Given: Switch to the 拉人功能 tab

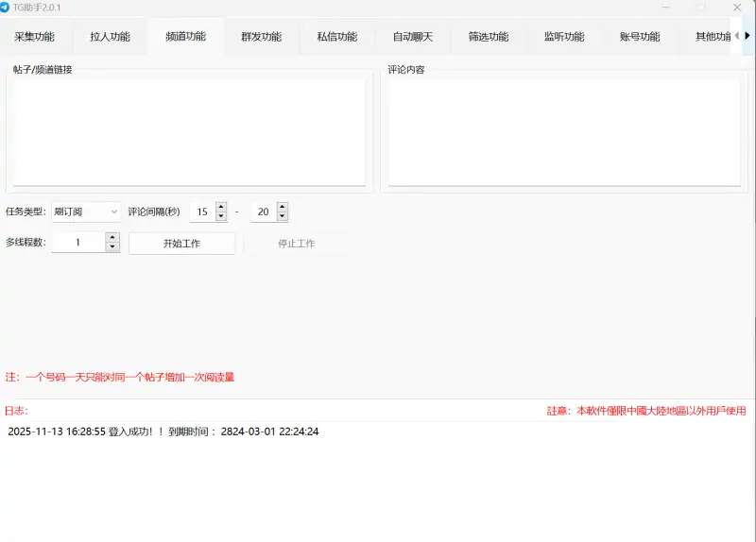Looking at the screenshot, I should point(110,37).
